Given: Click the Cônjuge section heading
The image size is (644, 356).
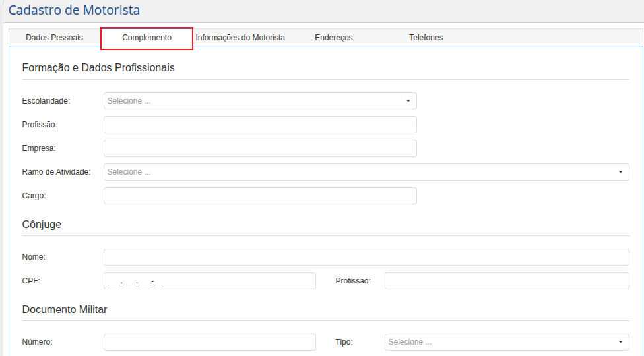Looking at the screenshot, I should [42, 224].
